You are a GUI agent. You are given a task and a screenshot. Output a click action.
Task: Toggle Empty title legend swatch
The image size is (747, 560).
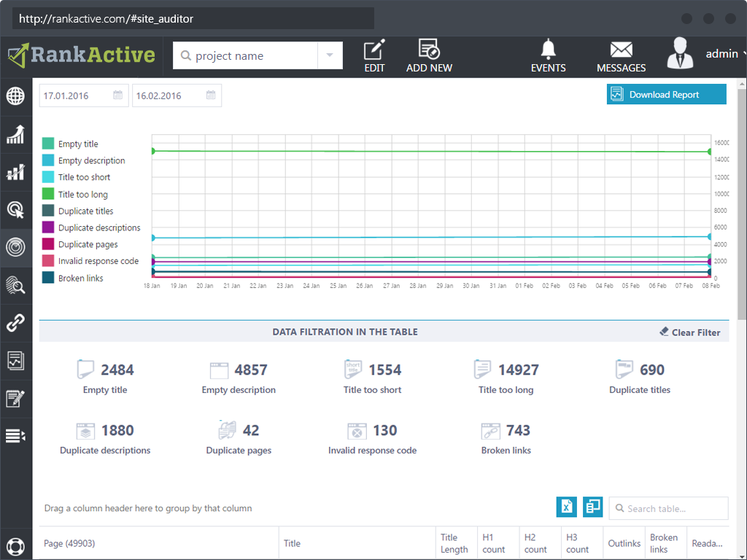[48, 144]
